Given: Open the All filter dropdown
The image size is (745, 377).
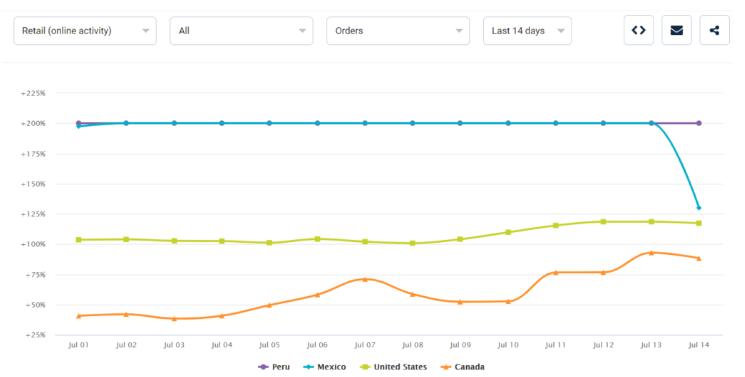Looking at the screenshot, I should [241, 31].
